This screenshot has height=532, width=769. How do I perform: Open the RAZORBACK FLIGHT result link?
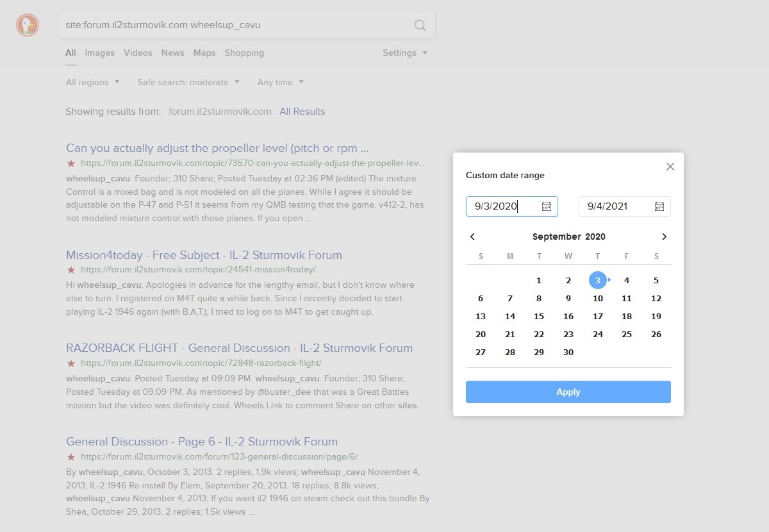click(x=239, y=348)
